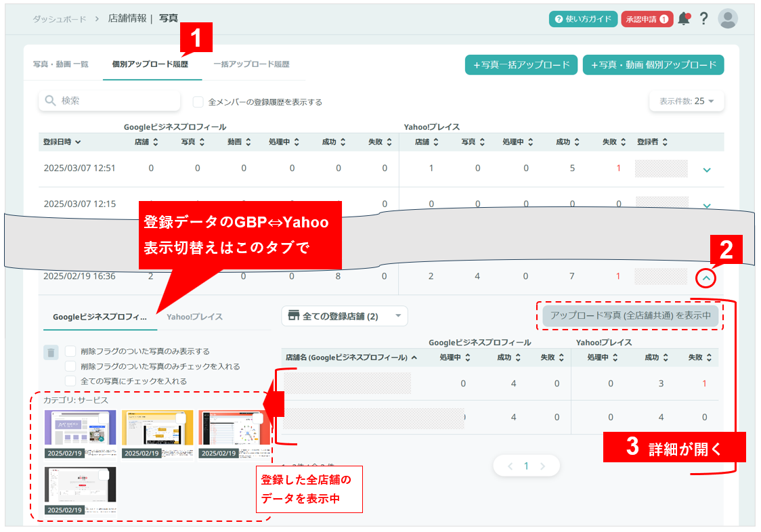The width and height of the screenshot is (761, 532).
Task: Sort the 動画 column
Action: pyautogui.click(x=248, y=141)
